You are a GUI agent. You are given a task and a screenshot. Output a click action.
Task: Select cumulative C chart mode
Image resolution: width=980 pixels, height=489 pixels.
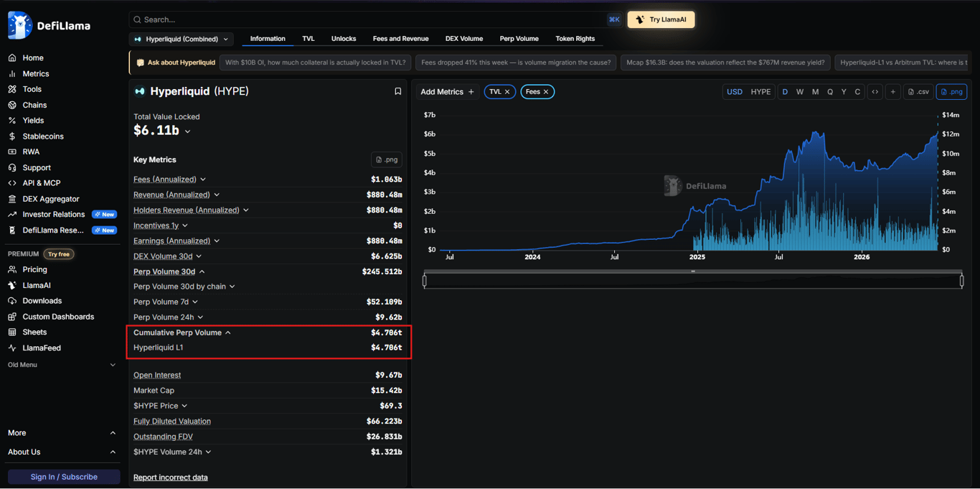pyautogui.click(x=857, y=92)
